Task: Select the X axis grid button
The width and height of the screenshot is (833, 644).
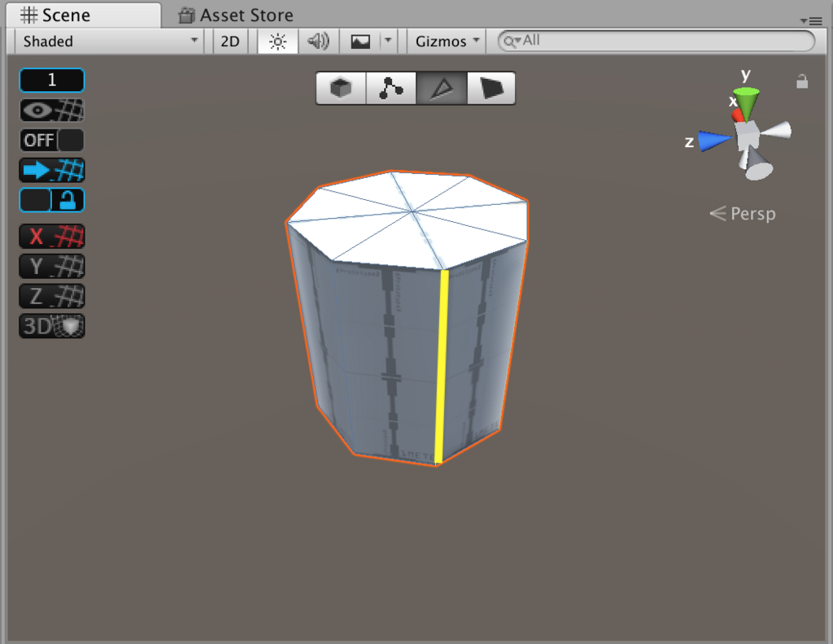Action: click(x=52, y=237)
